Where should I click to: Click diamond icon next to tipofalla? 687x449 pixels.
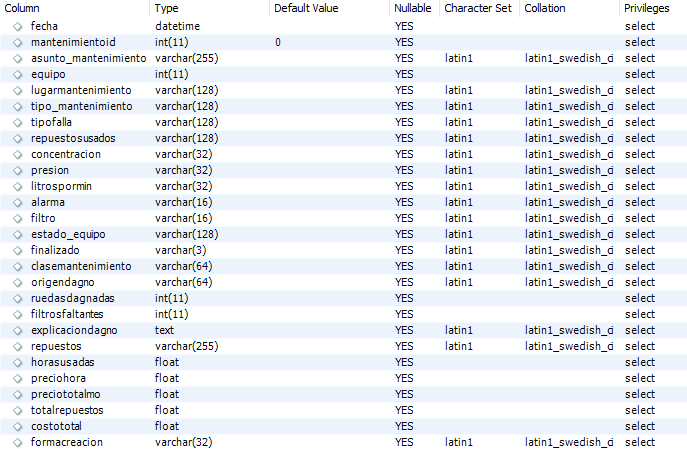click(x=18, y=123)
